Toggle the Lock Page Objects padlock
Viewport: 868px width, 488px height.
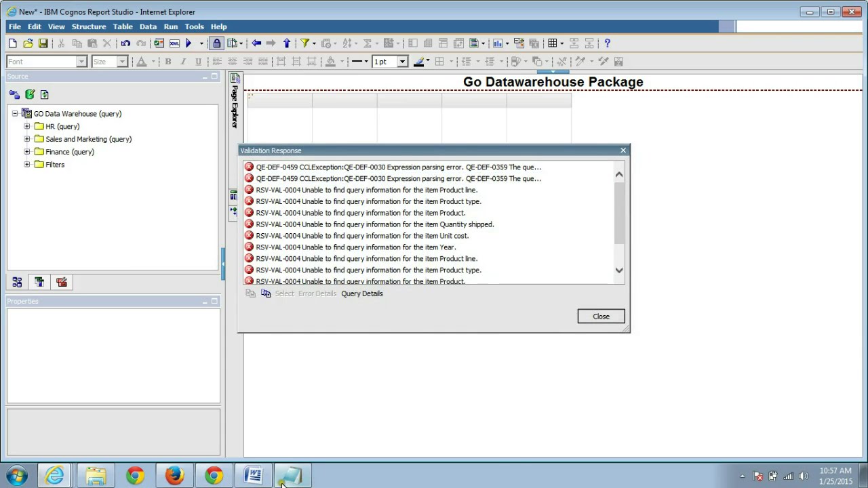pyautogui.click(x=216, y=43)
